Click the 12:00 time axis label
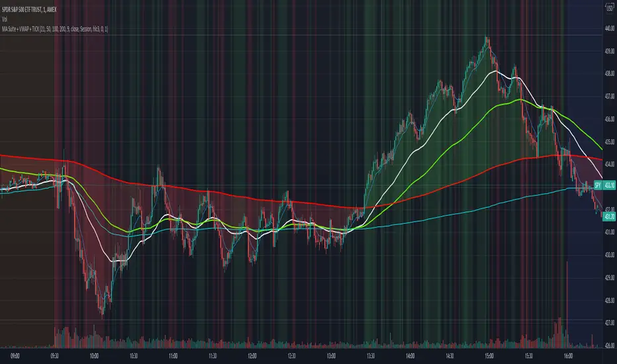Image resolution: width=617 pixels, height=364 pixels. click(x=252, y=356)
